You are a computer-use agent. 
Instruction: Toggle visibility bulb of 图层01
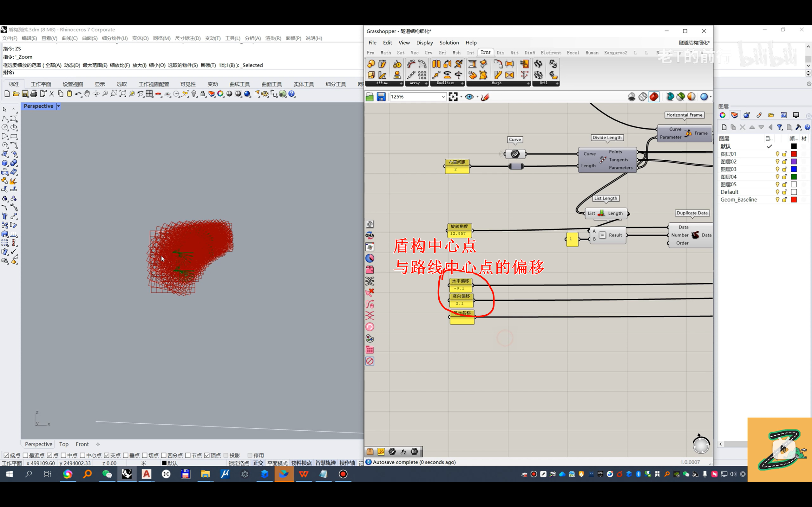click(777, 154)
